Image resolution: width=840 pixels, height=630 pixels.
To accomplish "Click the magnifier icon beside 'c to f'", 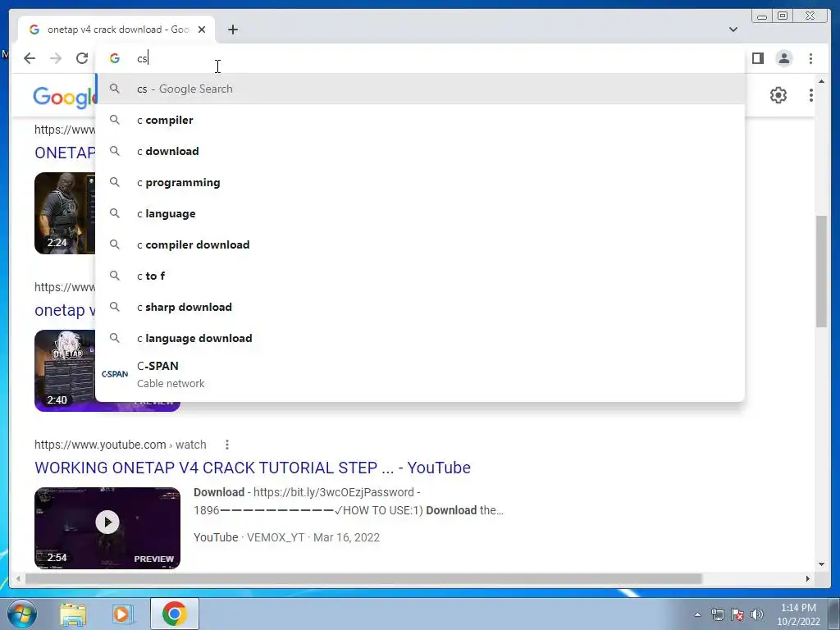I will click(x=115, y=276).
